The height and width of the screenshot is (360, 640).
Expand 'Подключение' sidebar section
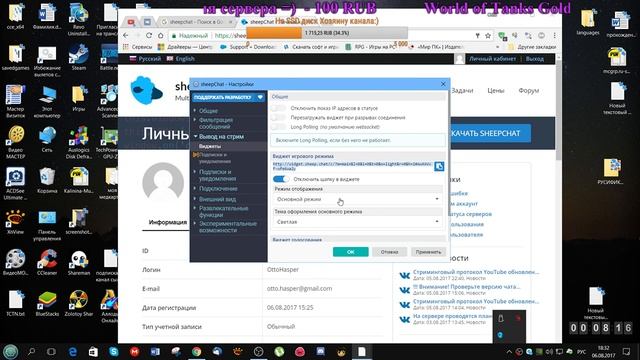pyautogui.click(x=218, y=189)
